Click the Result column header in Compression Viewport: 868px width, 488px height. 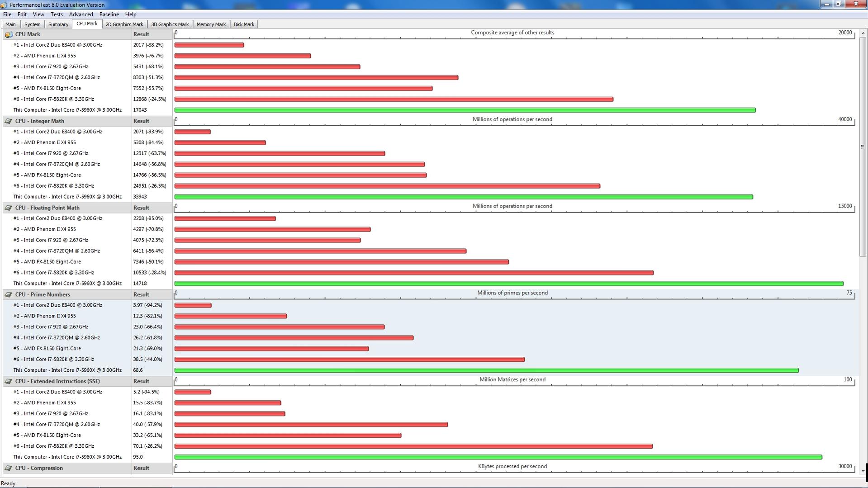152,469
